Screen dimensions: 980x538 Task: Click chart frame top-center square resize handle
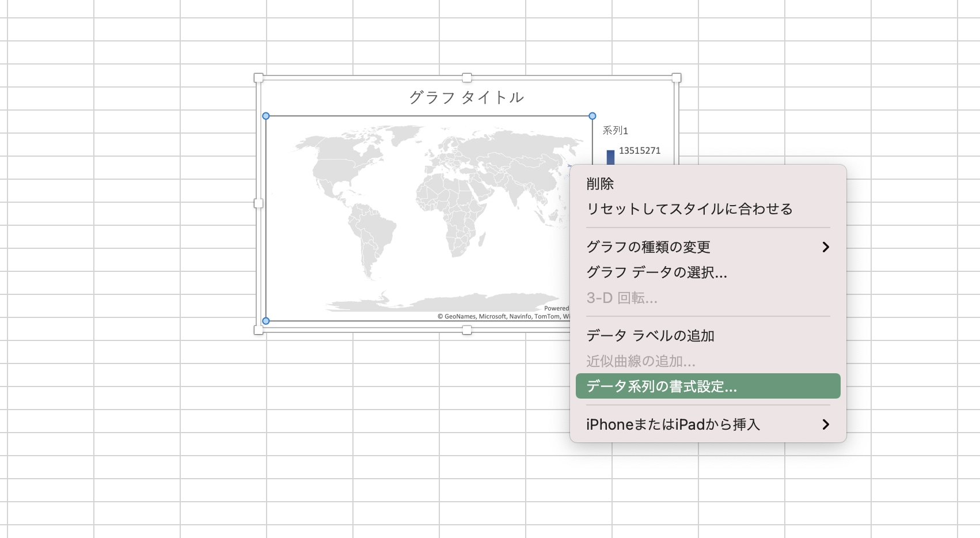[467, 78]
